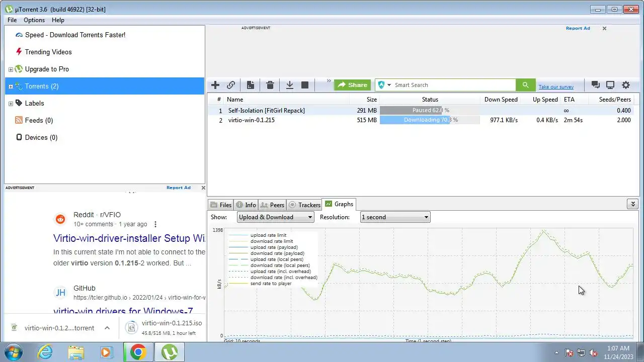
Task: Expand the Upgrade to Pro tree node
Action: pos(11,69)
